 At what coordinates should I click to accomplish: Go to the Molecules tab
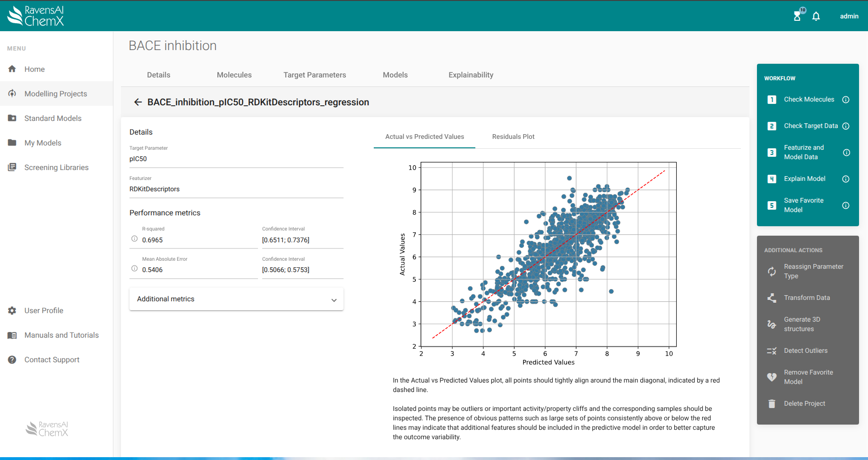234,75
